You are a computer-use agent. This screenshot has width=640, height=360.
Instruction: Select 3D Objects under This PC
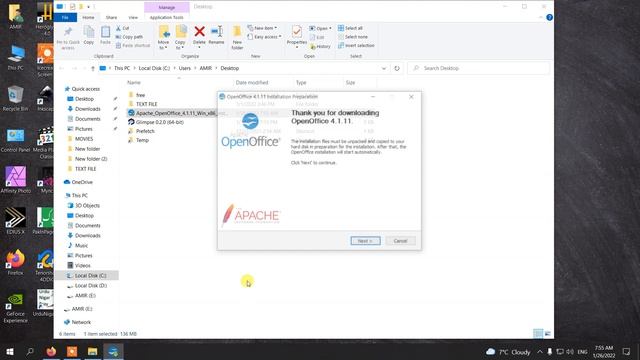pos(87,205)
